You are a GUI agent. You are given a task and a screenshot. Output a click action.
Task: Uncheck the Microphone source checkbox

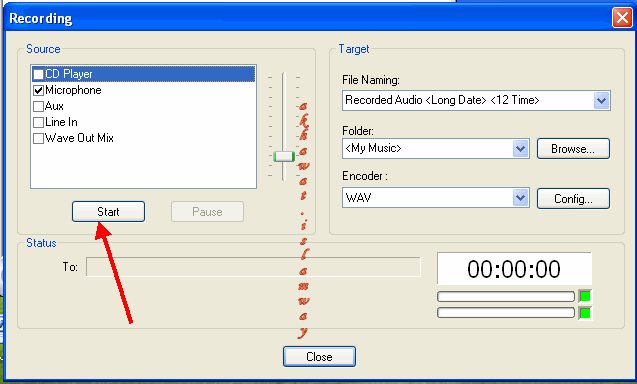(x=38, y=90)
